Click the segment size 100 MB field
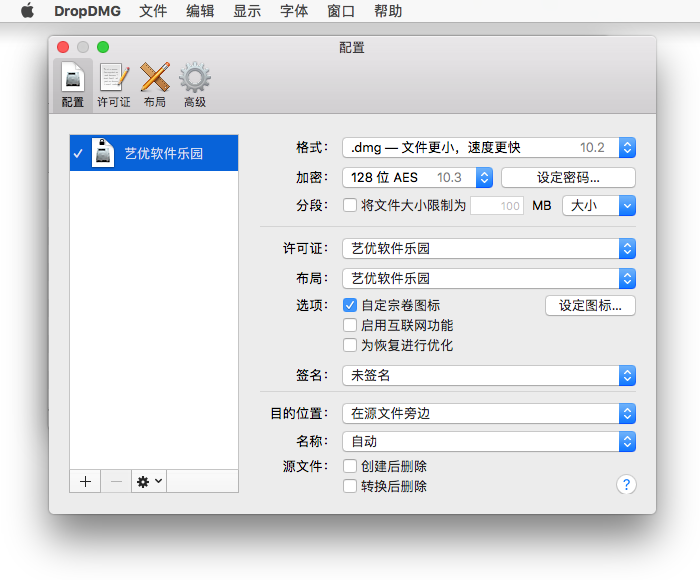Screen dimensions: 700x580 point(497,206)
